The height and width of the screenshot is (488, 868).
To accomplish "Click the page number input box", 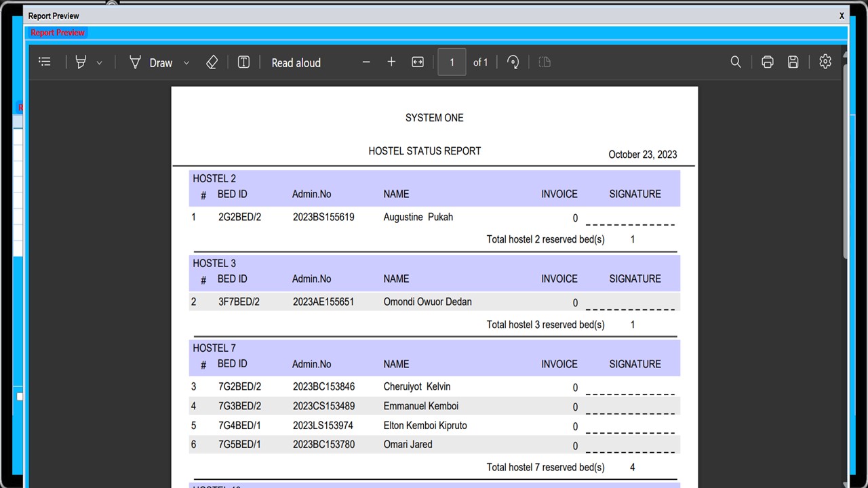I will pos(452,62).
